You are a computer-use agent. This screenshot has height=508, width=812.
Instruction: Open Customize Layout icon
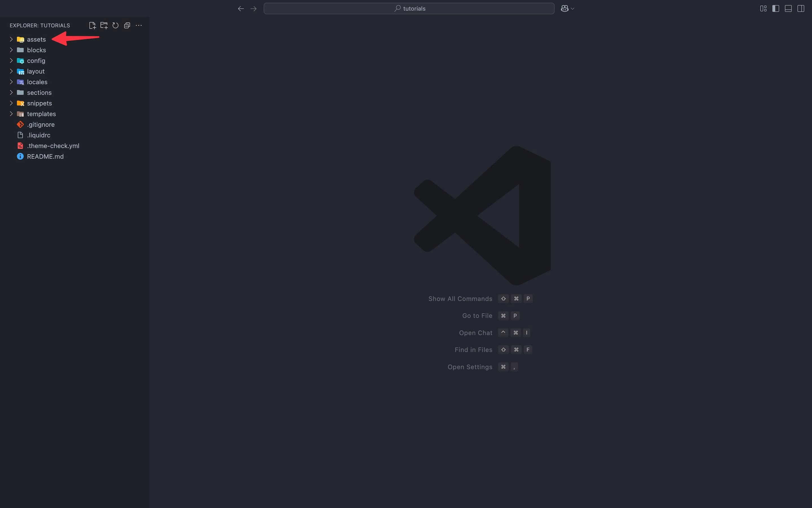(763, 9)
